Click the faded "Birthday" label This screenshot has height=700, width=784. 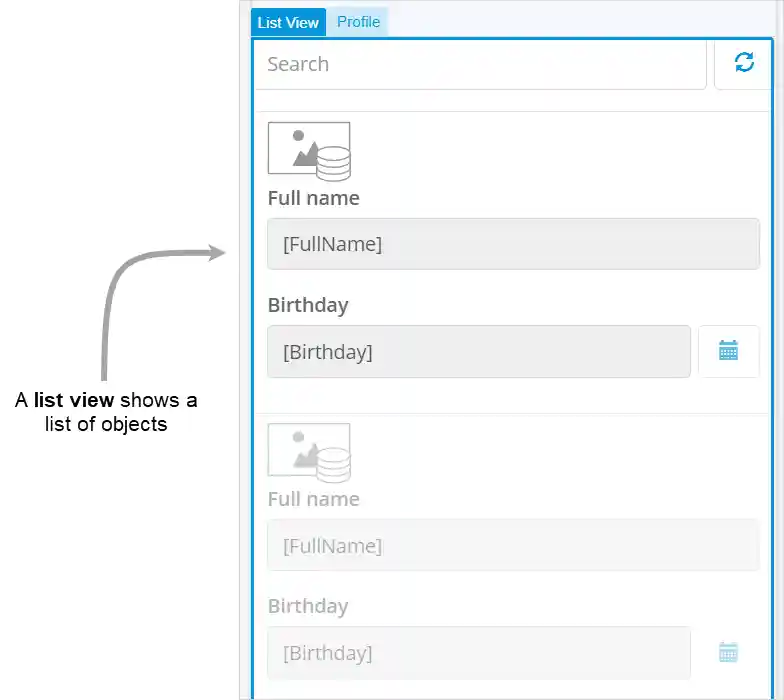pos(308,606)
